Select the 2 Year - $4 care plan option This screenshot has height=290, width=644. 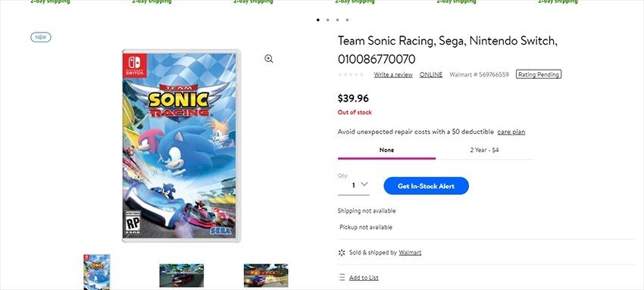pos(485,150)
